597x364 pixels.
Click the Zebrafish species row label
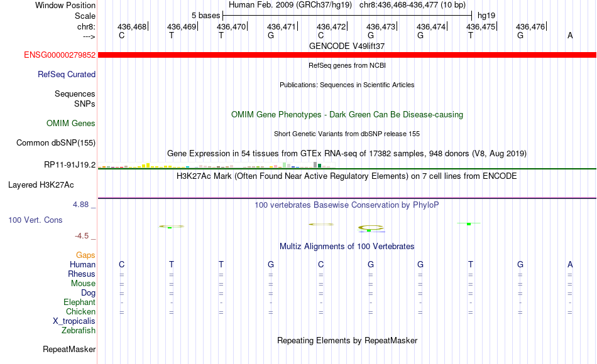click(79, 331)
